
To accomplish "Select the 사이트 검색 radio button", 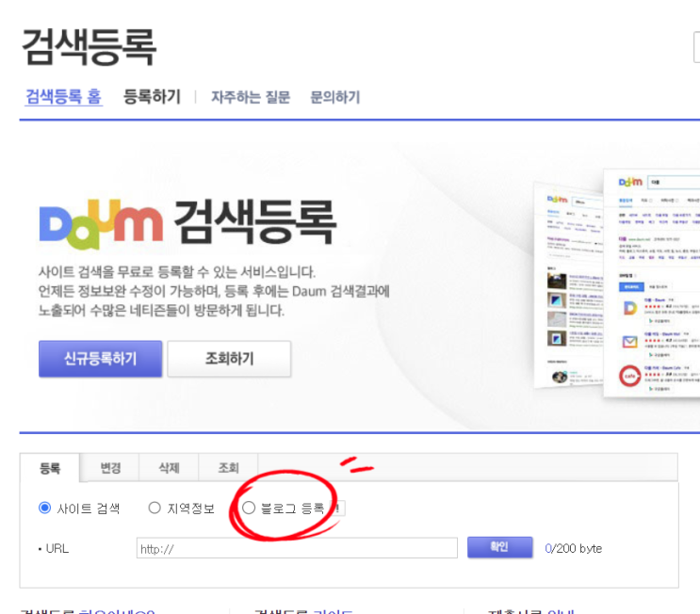I will (x=44, y=508).
